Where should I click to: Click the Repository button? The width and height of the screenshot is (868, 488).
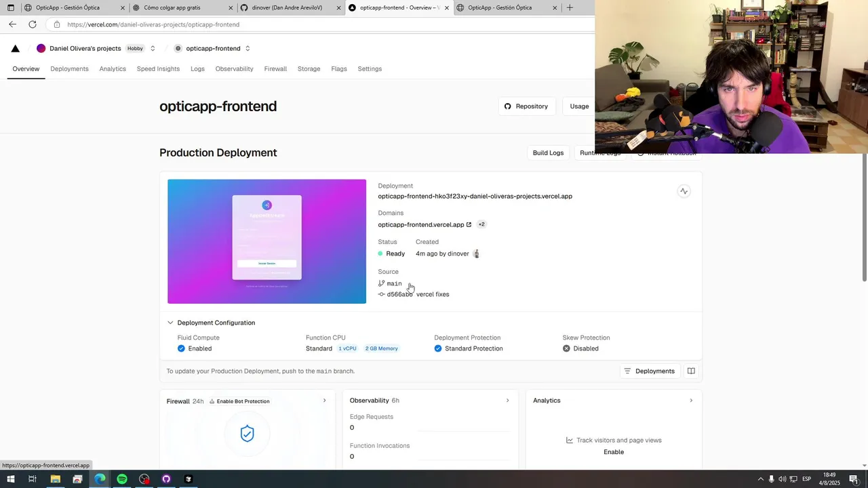(x=526, y=106)
